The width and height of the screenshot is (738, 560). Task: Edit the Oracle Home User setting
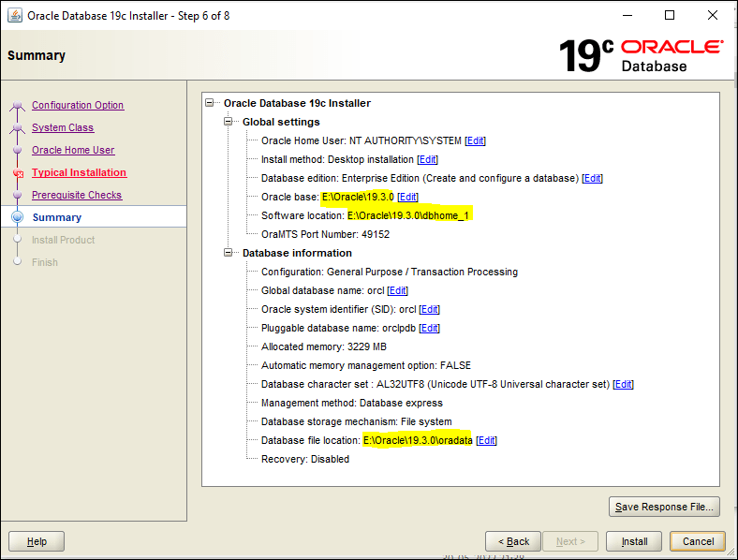tap(476, 140)
